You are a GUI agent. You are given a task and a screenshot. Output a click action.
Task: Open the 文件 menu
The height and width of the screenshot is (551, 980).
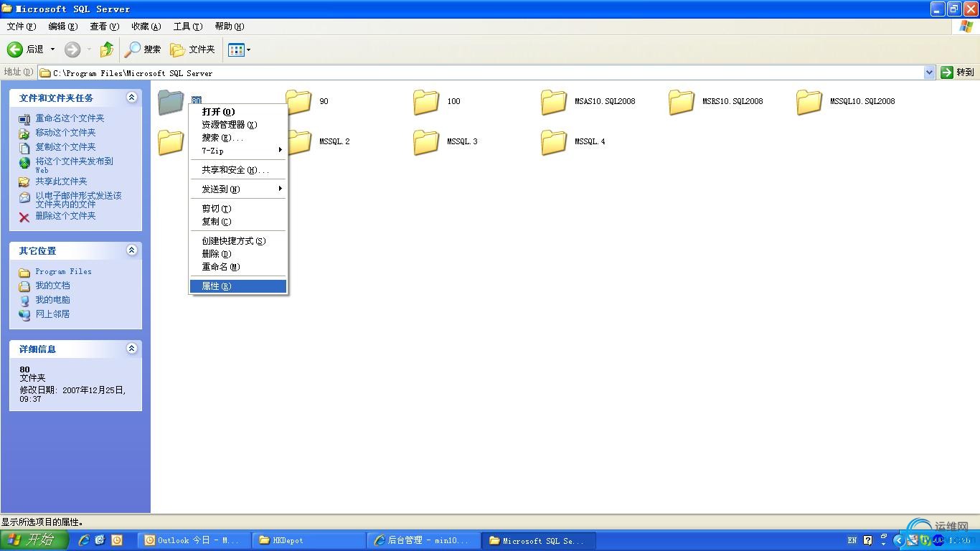click(21, 27)
